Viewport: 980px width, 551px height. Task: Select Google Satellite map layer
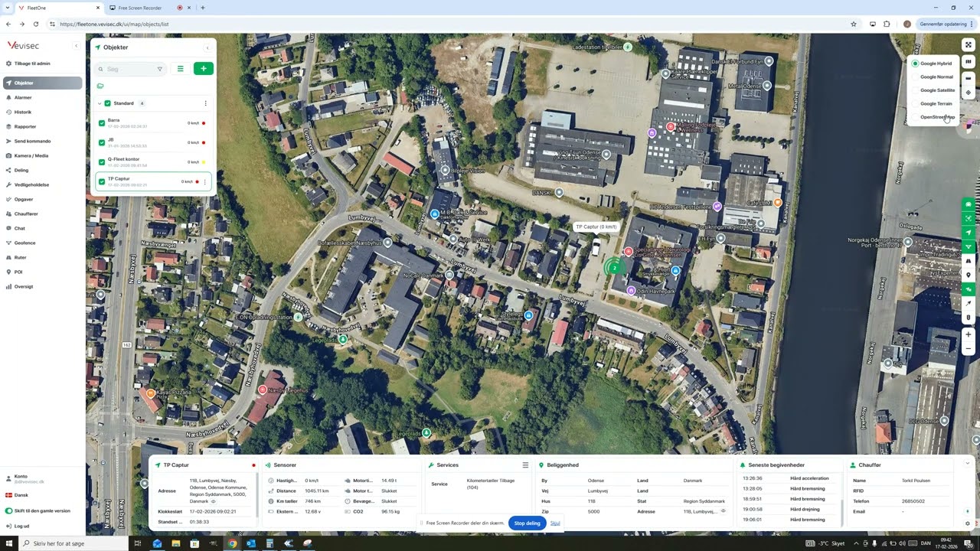(x=933, y=90)
